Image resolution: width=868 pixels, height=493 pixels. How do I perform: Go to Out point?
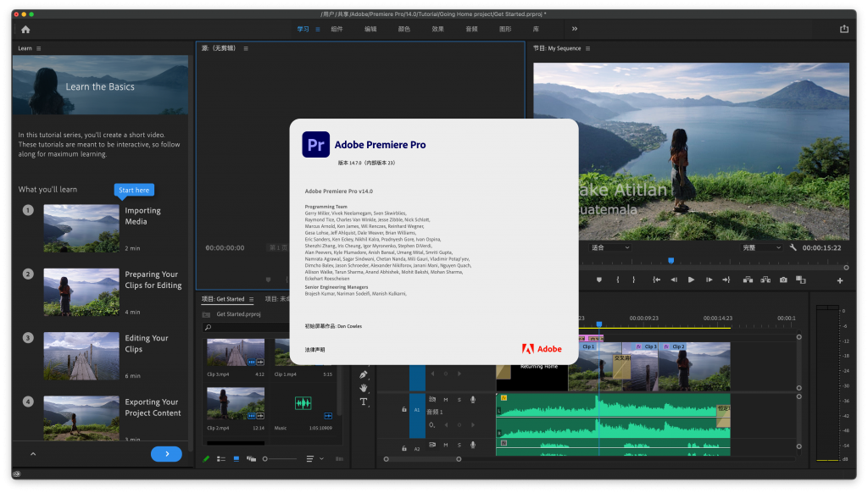[726, 280]
